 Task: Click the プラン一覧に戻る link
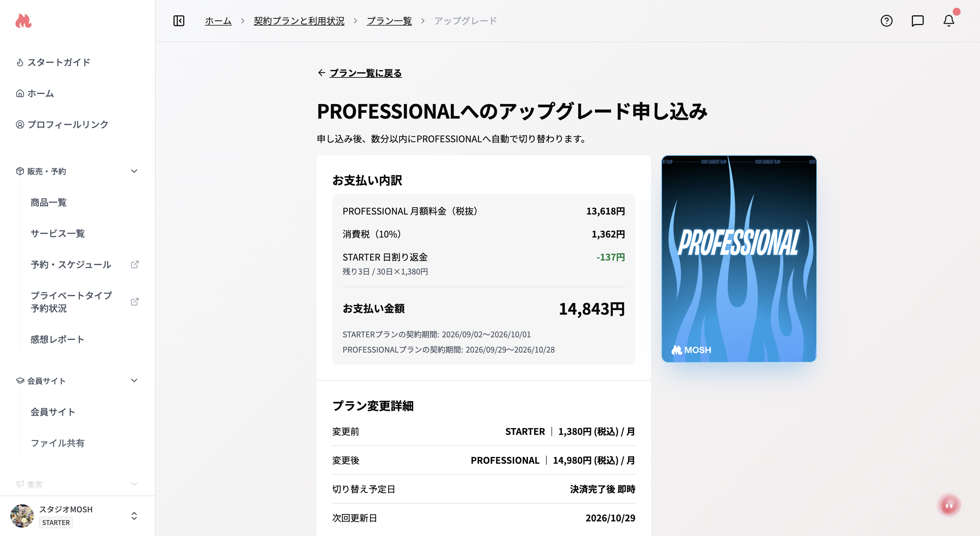click(x=366, y=73)
